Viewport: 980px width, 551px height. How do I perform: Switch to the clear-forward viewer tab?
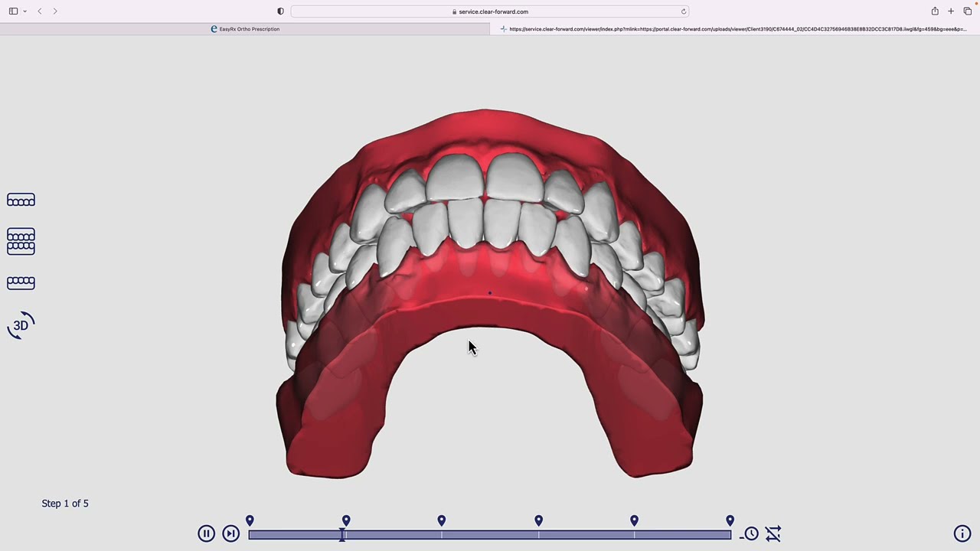tap(735, 29)
